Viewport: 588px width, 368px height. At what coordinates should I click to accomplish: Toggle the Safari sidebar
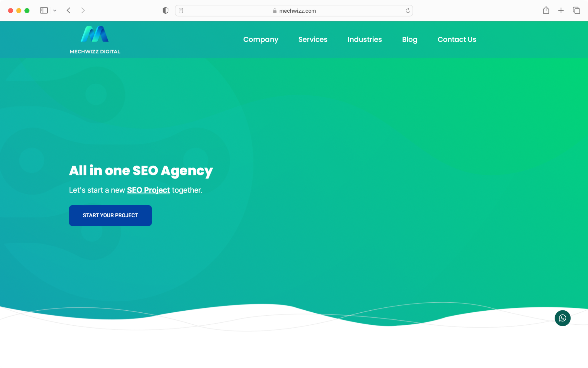pos(44,11)
